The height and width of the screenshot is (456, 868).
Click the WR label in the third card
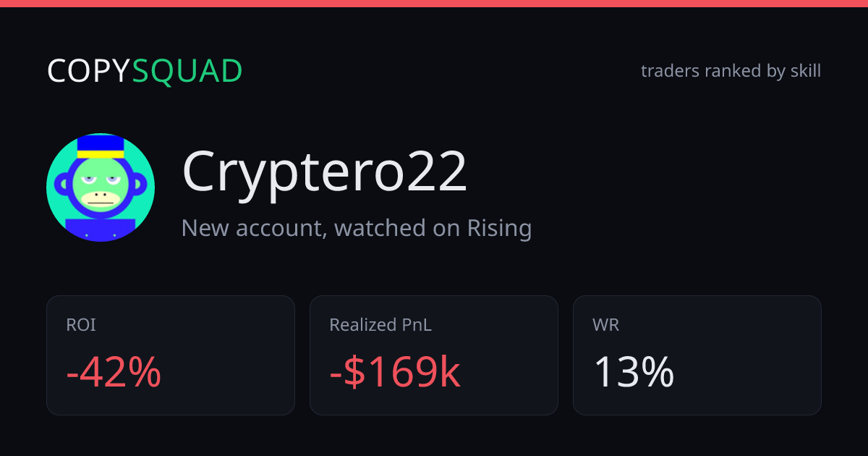tap(605, 325)
